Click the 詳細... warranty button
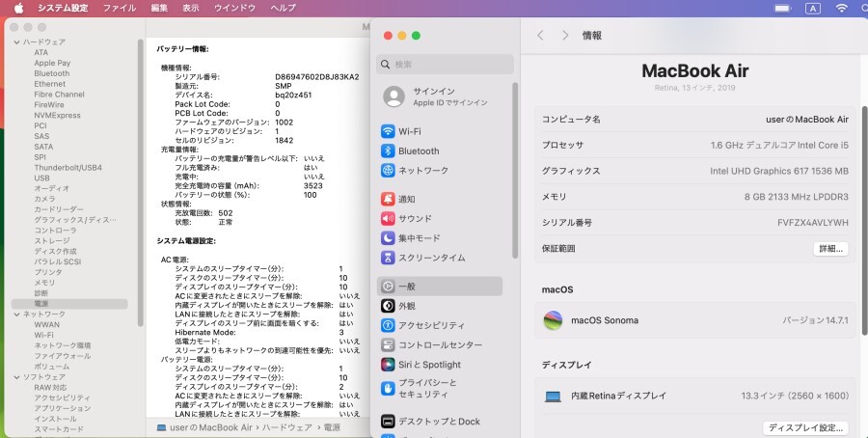Viewport: 868px width, 438px height. [830, 249]
